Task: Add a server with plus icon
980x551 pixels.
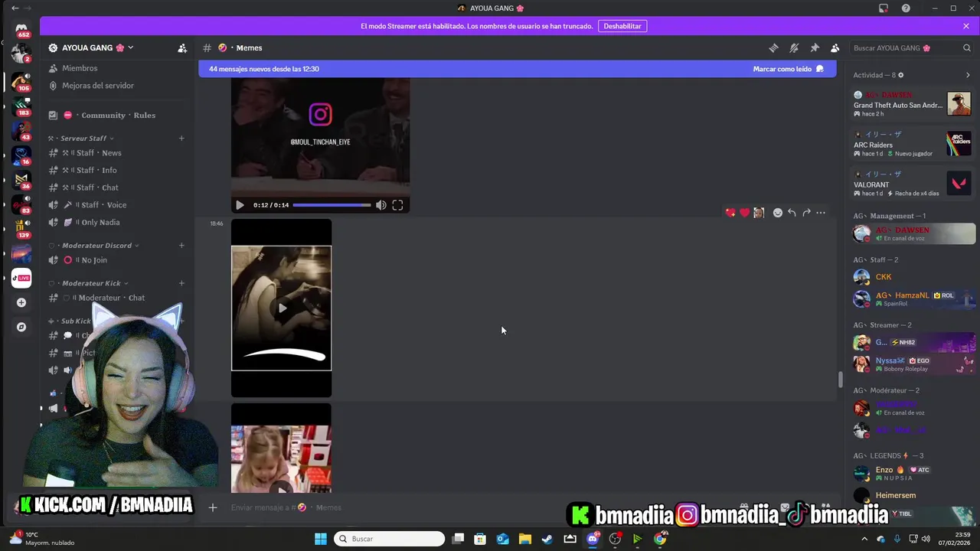Action: (x=21, y=302)
